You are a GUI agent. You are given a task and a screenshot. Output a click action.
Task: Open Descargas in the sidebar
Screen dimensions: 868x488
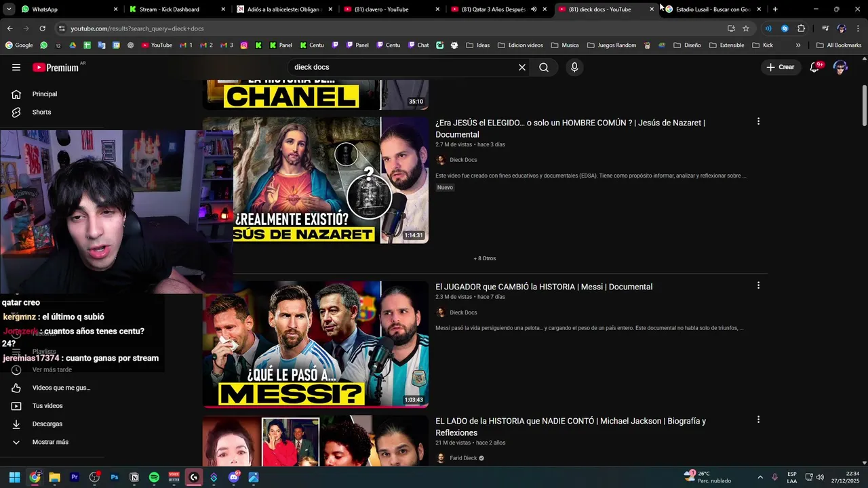tap(47, 424)
